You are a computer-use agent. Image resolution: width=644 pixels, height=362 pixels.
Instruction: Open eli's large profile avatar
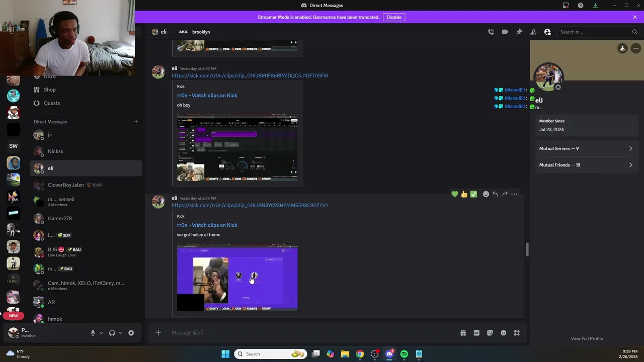[548, 77]
